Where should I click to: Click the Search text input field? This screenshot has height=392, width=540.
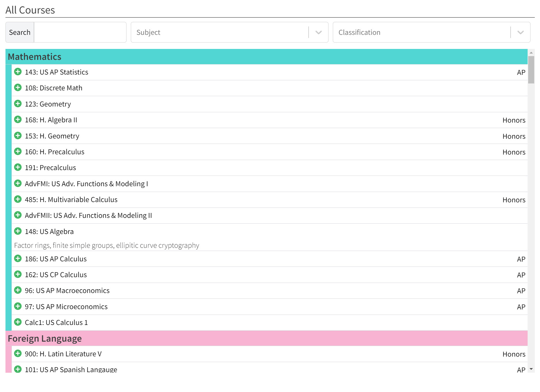[x=80, y=33]
